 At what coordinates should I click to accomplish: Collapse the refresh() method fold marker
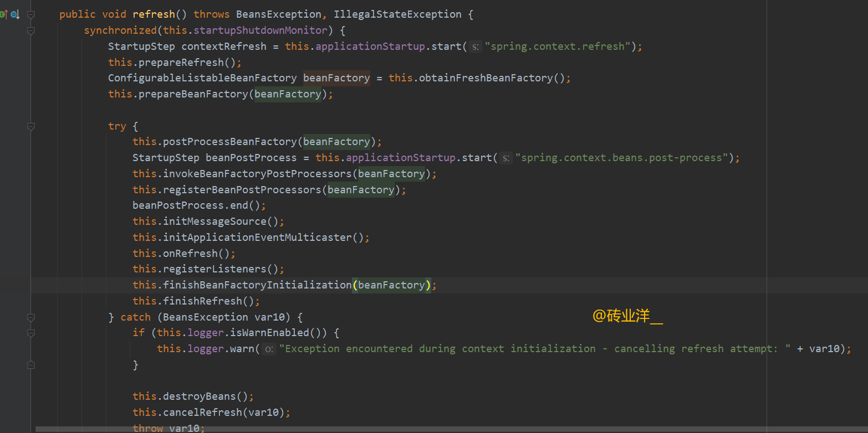point(31,14)
